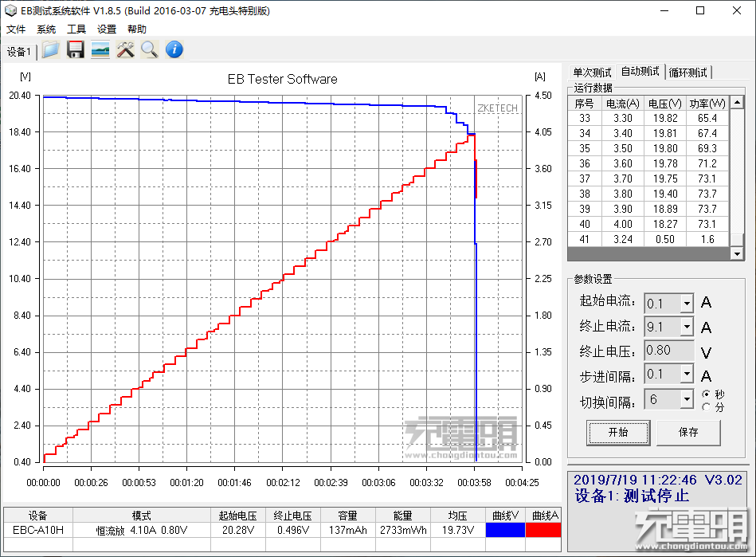Switch to the 循环测试 tab
The width and height of the screenshot is (756, 557).
click(x=688, y=72)
